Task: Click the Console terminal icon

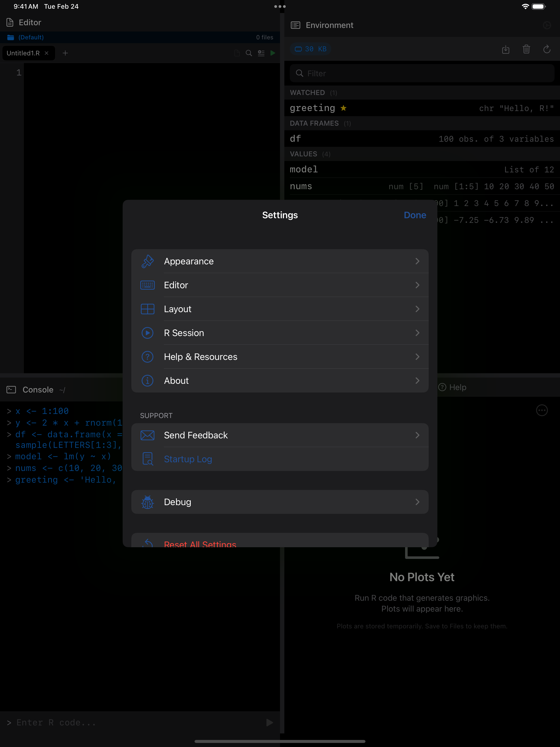Action: click(11, 389)
